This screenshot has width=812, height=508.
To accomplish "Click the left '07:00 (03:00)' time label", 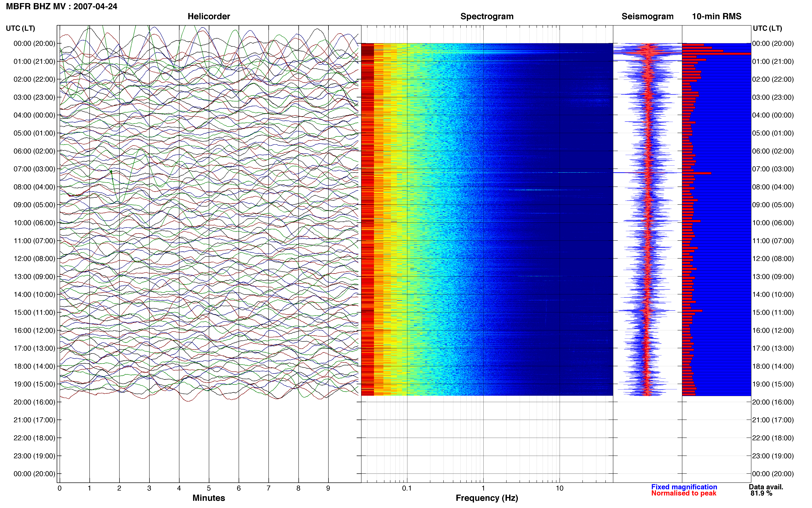I will point(34,169).
